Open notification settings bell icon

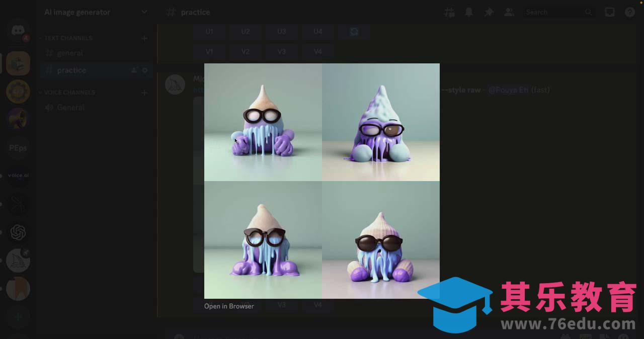[469, 12]
